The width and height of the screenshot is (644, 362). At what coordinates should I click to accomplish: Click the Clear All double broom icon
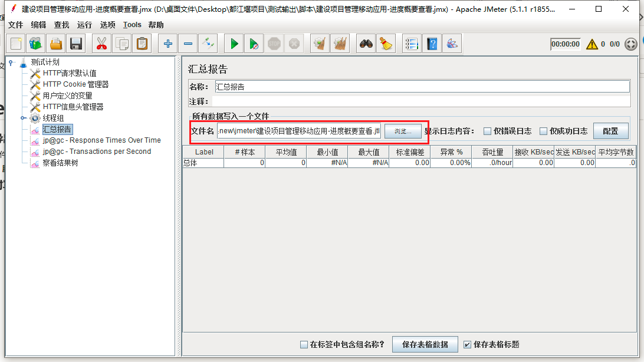tap(340, 44)
